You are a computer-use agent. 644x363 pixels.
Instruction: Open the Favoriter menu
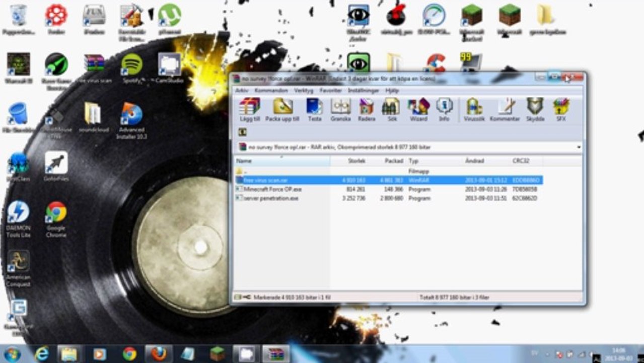(331, 91)
